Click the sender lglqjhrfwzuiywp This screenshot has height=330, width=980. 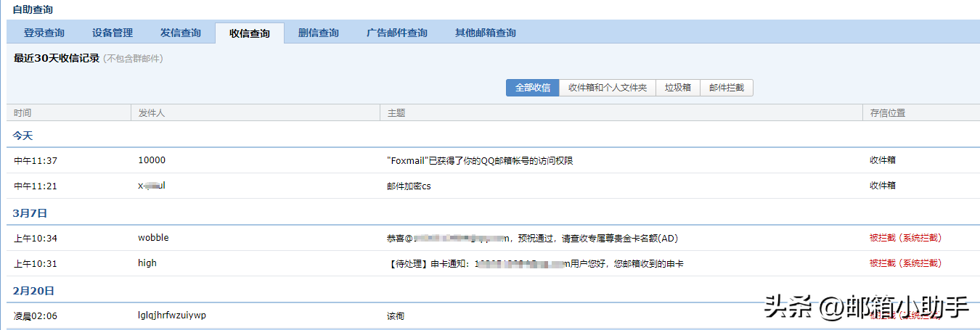pyautogui.click(x=172, y=315)
